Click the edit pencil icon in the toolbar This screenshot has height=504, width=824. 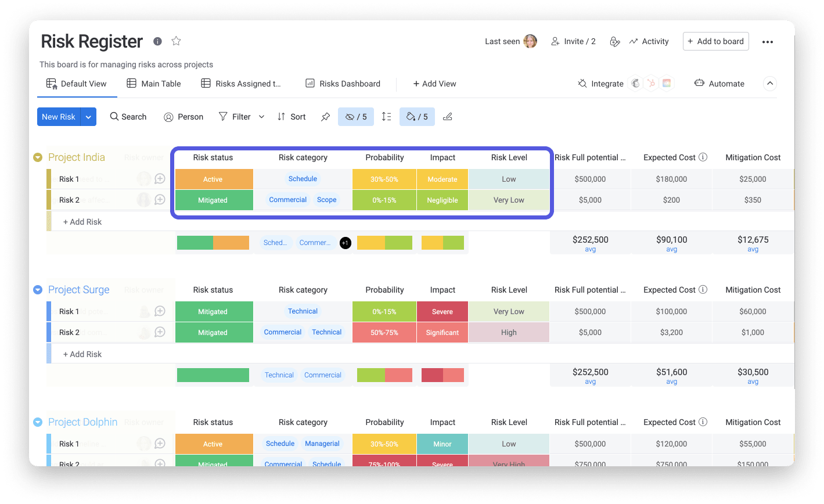pos(447,117)
